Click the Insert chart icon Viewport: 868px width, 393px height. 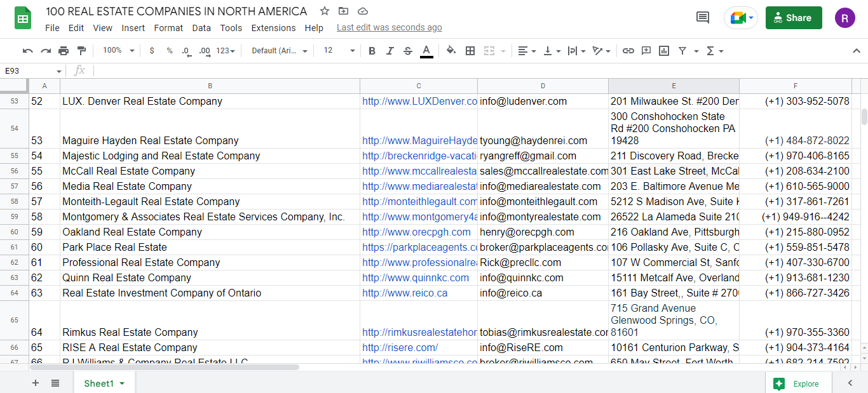point(664,51)
